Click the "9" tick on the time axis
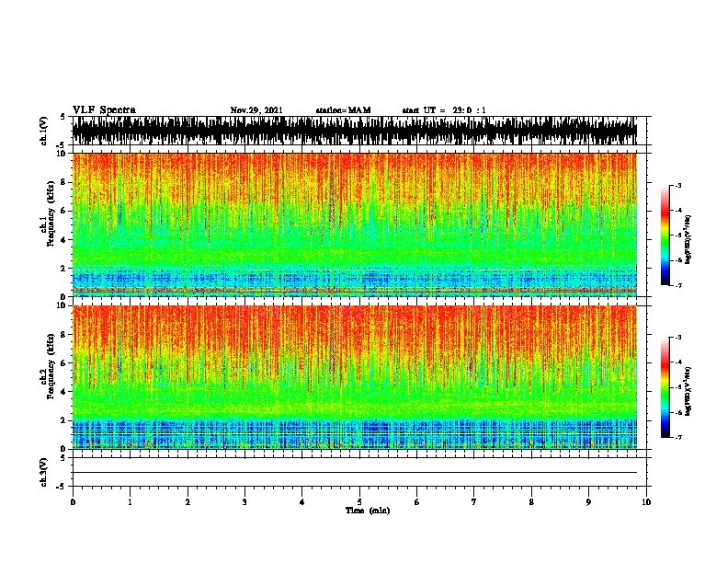 click(588, 502)
